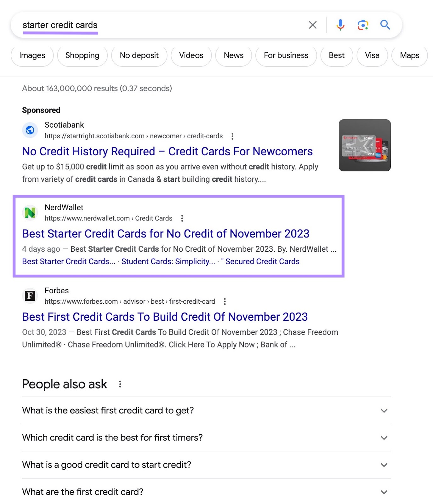
Task: Click the NerdWallet favicon
Action: [x=30, y=212]
